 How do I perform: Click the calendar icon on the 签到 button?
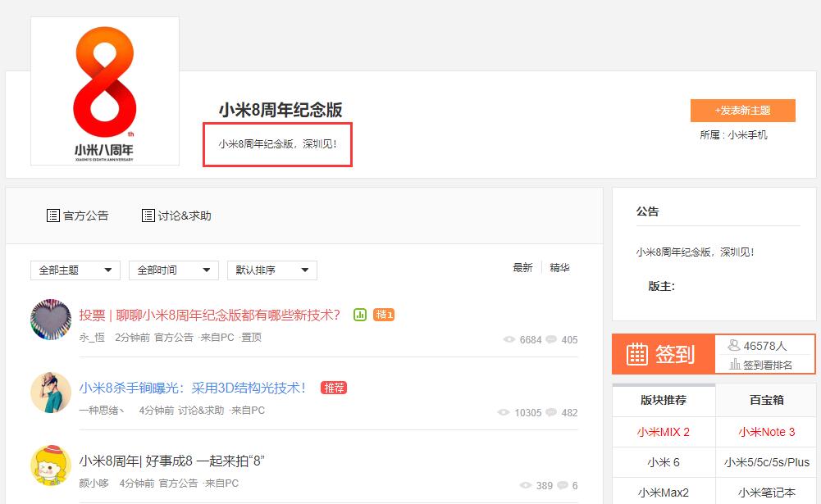click(637, 354)
